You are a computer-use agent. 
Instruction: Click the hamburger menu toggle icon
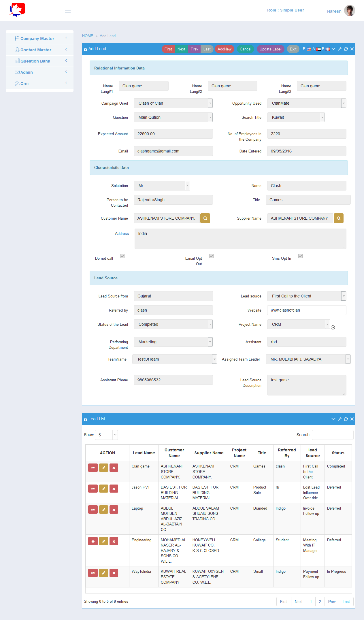[x=68, y=11]
